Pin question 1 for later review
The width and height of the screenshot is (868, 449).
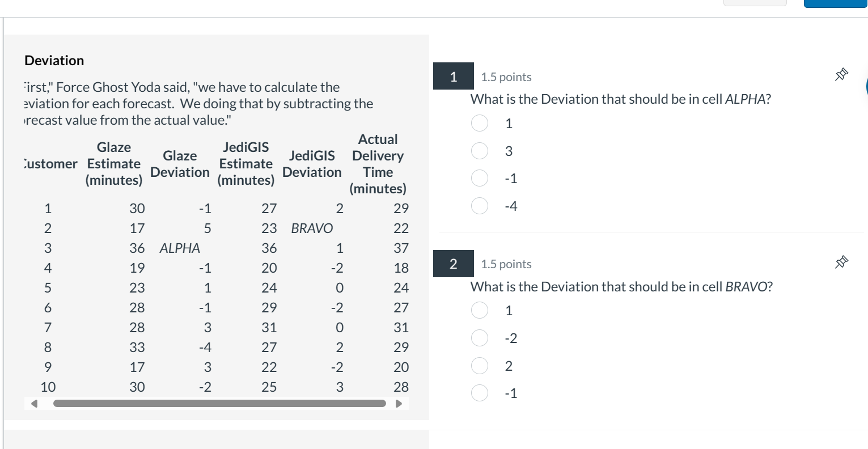842,74
